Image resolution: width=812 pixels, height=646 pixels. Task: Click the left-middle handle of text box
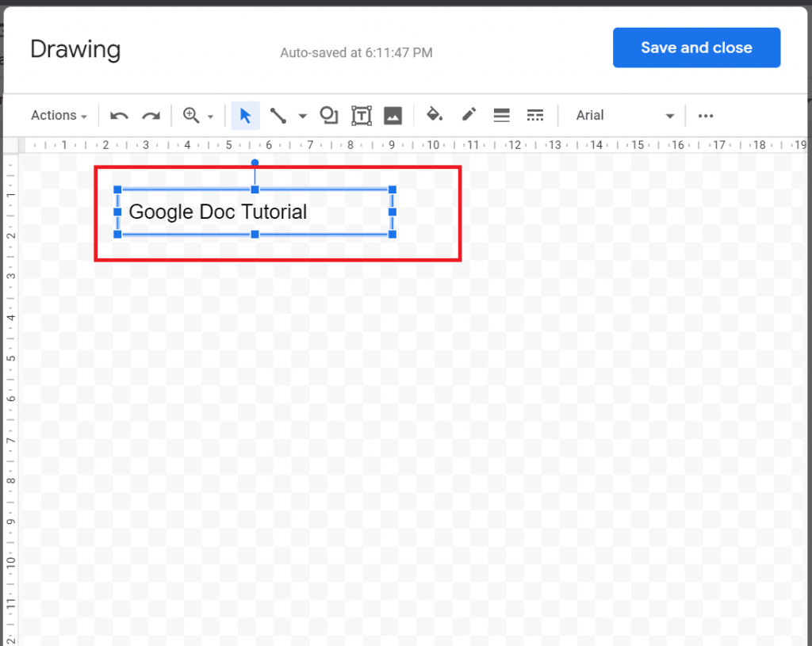point(117,212)
